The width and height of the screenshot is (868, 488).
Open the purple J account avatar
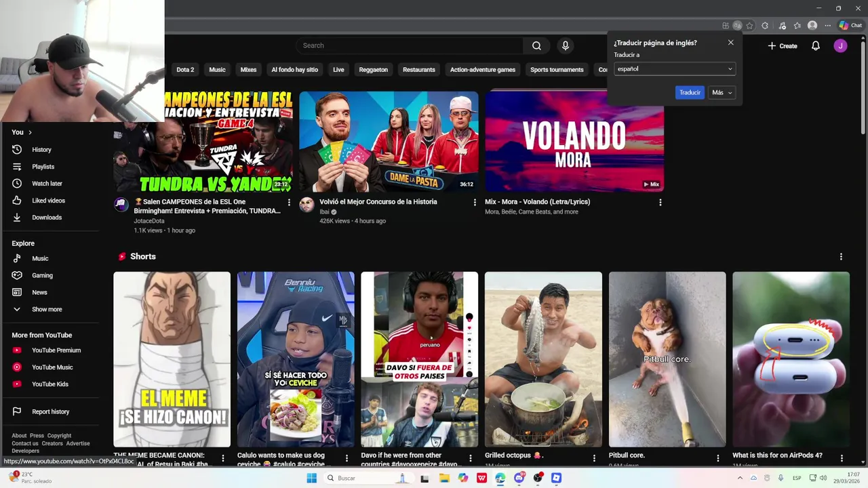(840, 45)
